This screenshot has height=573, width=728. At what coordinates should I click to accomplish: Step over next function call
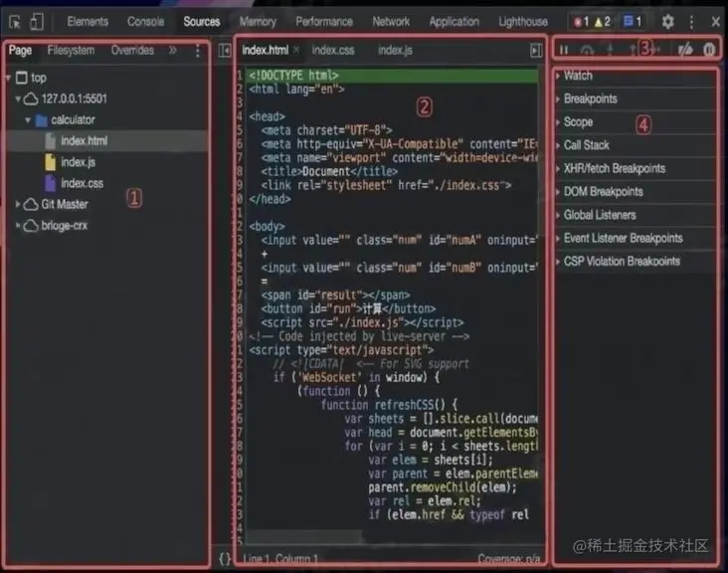[x=588, y=50]
